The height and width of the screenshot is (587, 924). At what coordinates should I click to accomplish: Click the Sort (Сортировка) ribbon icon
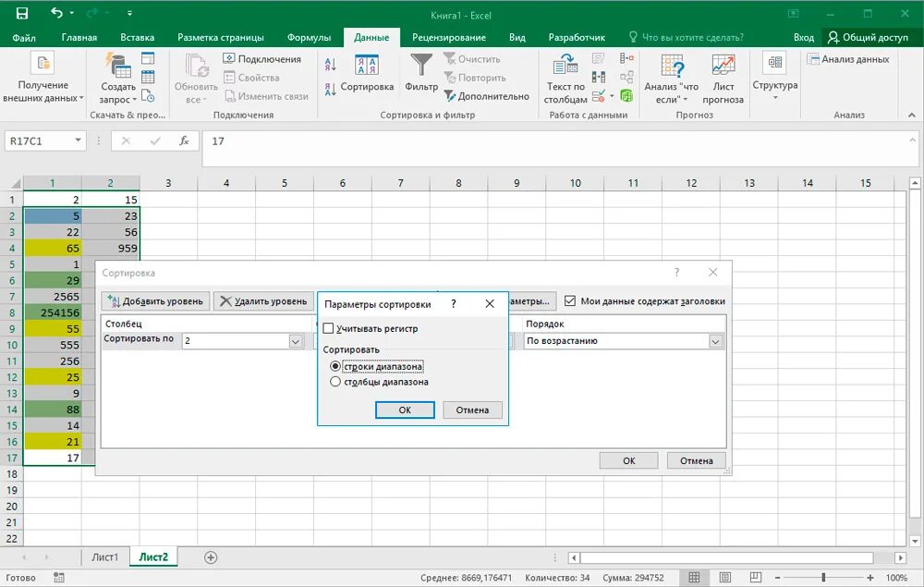tap(367, 65)
